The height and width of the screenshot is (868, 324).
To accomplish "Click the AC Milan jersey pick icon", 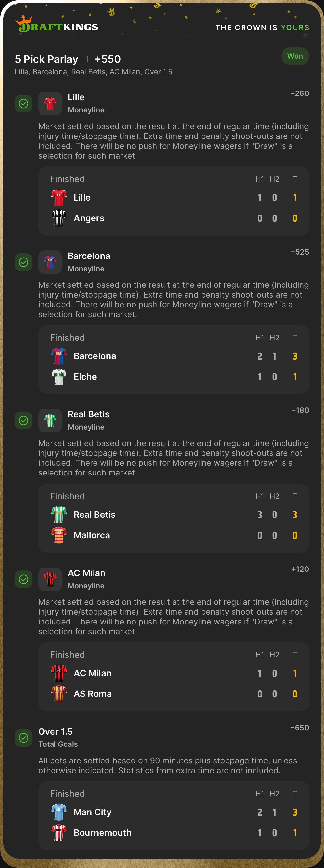I will [50, 579].
